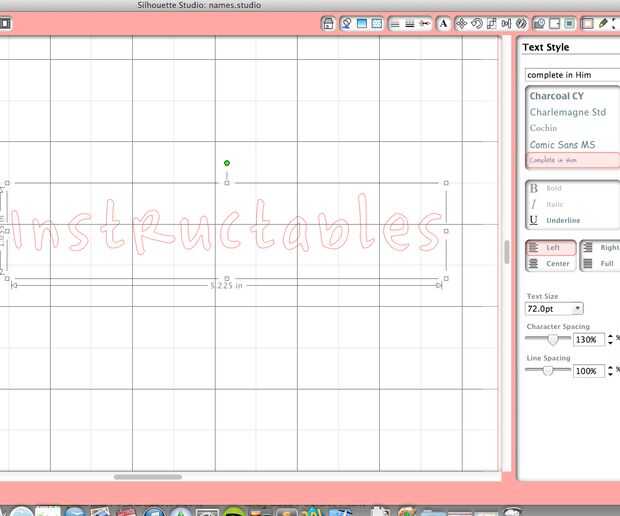Click the horizontal canvas scrollbar thumb
The height and width of the screenshot is (516, 620).
148,477
